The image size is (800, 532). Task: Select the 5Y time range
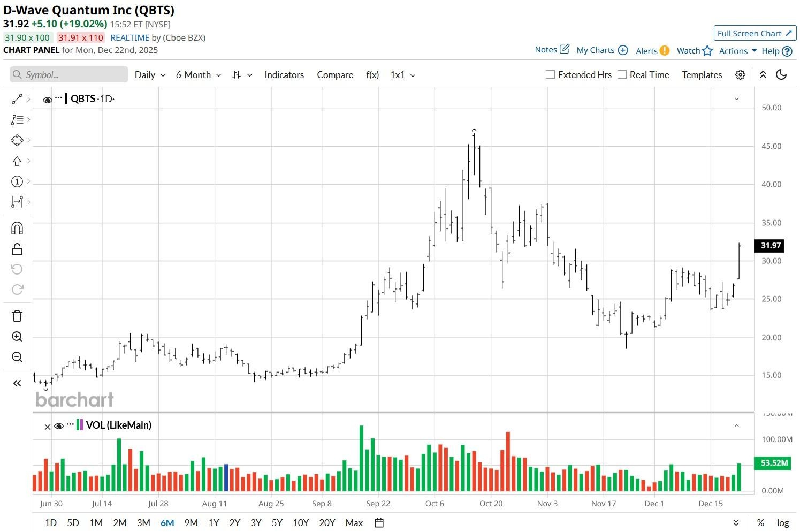pyautogui.click(x=277, y=523)
